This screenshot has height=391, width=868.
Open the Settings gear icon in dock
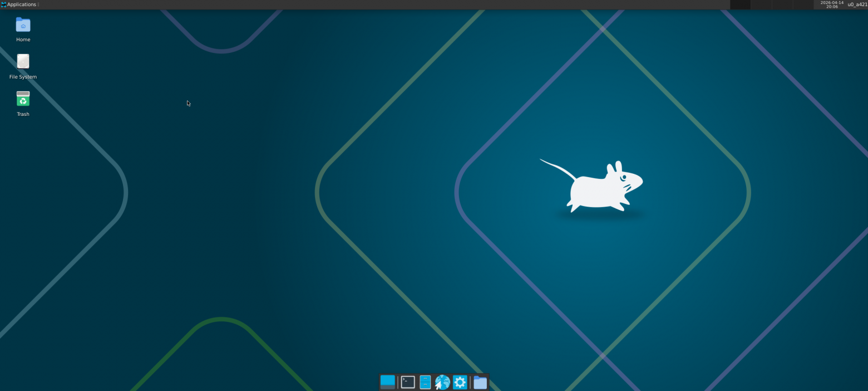click(460, 382)
